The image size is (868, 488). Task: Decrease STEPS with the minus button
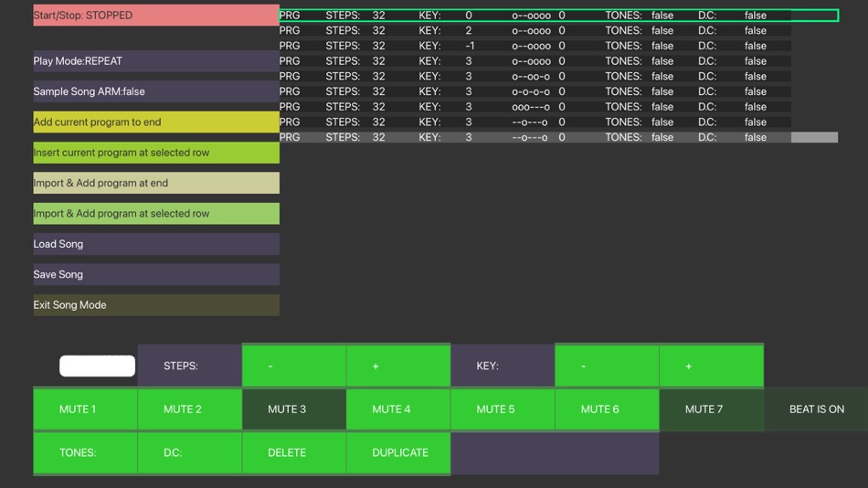point(294,366)
